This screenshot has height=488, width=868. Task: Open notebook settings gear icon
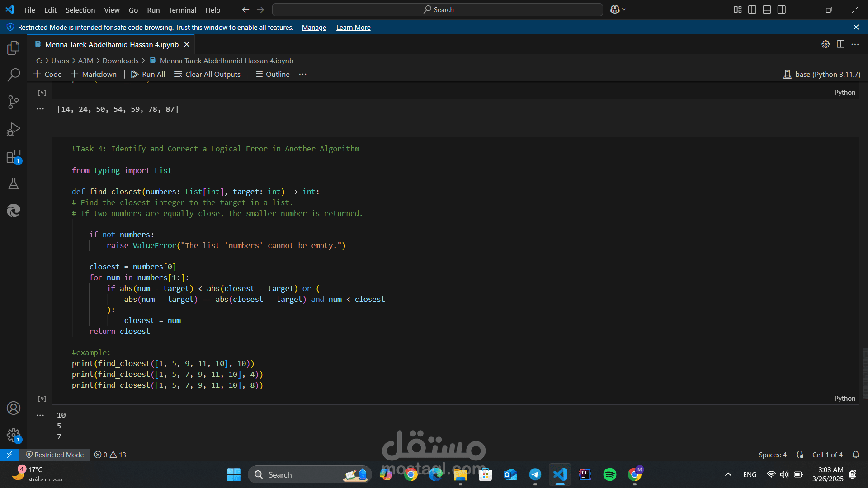pyautogui.click(x=826, y=44)
